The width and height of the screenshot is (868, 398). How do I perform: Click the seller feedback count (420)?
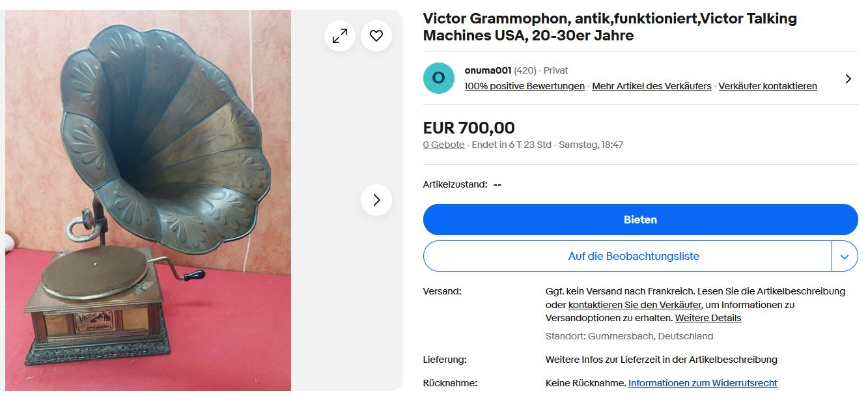click(525, 70)
